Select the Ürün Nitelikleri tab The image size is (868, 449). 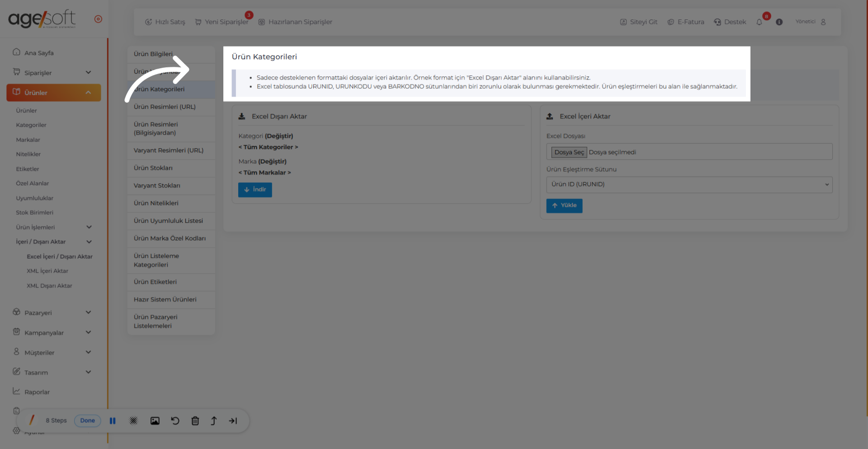pyautogui.click(x=171, y=203)
